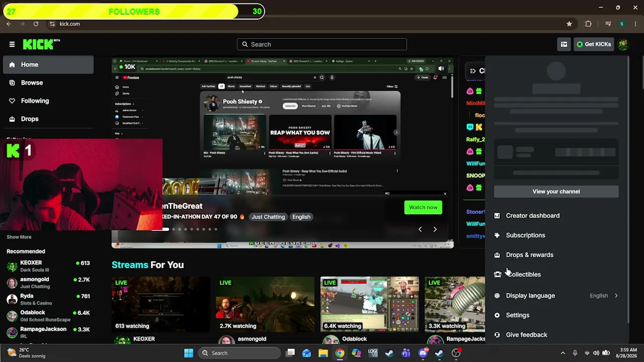Screen dimensions: 644x362
Task: Click View your channel button
Action: 556,192
